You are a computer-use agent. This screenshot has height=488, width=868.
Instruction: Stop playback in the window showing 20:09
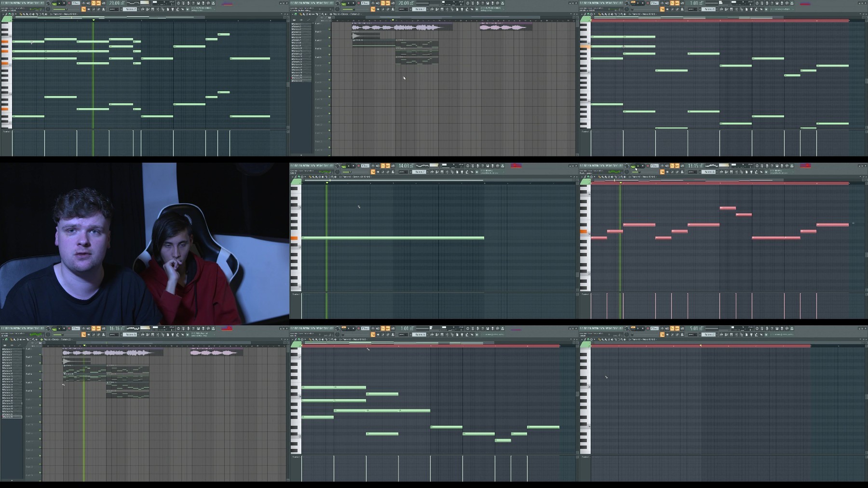click(353, 3)
